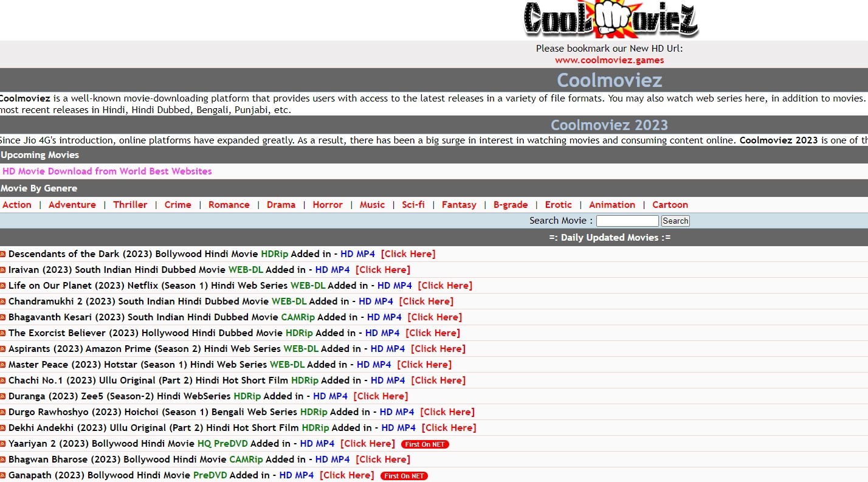868x482 pixels.
Task: Click the Coolmoviez 2023 heading
Action: pyautogui.click(x=610, y=125)
